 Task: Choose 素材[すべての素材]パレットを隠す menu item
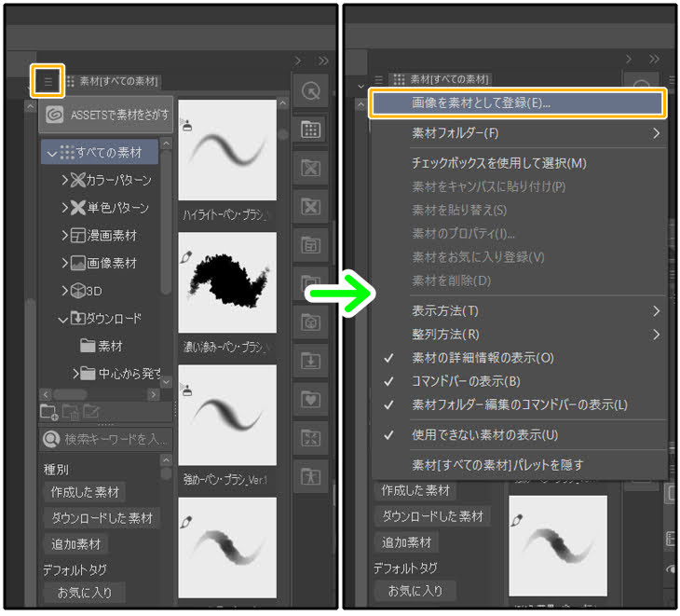(519, 465)
